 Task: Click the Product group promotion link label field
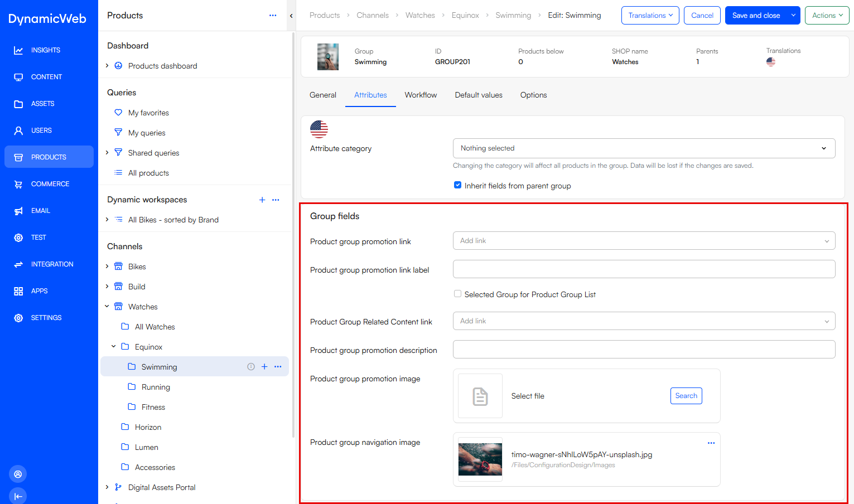[x=644, y=269]
